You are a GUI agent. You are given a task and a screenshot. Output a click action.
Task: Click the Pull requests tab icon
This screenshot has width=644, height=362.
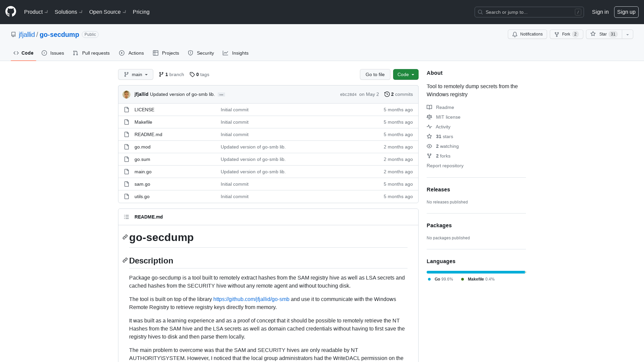tap(75, 53)
